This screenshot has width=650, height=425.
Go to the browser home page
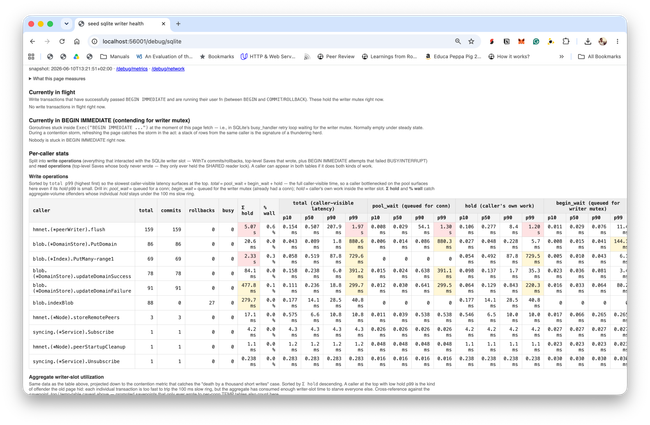tap(77, 41)
